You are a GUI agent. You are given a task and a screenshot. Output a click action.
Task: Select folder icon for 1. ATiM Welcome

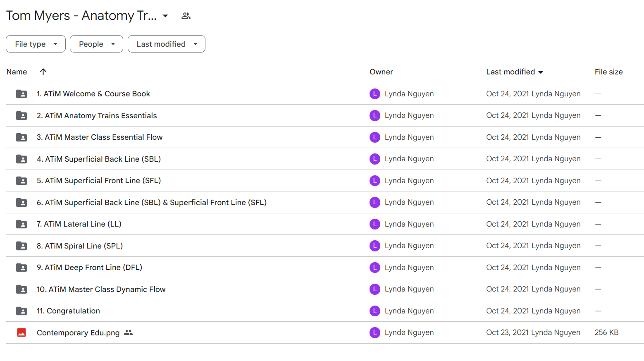click(x=21, y=94)
